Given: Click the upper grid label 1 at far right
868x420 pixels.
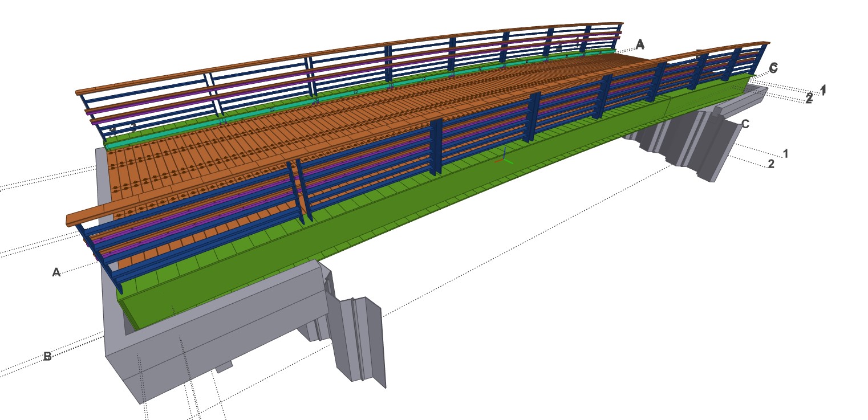Looking at the screenshot, I should tap(823, 89).
